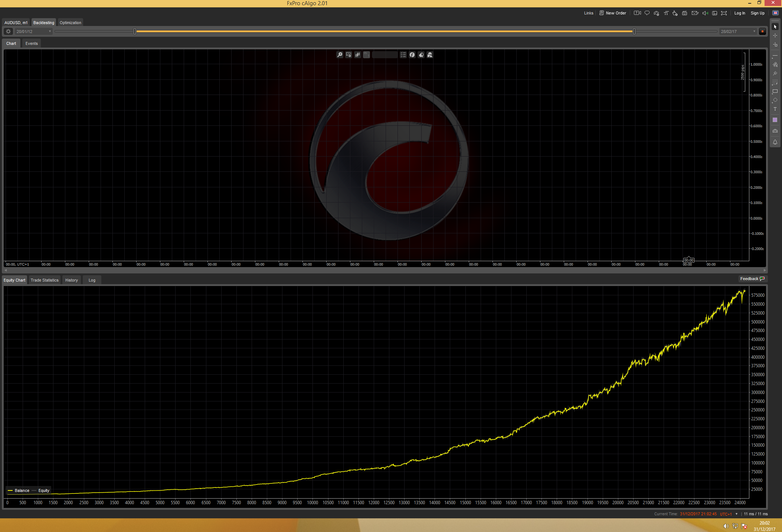The height and width of the screenshot is (532, 782).
Task: Select the ellipse drawing tool
Action: click(775, 100)
